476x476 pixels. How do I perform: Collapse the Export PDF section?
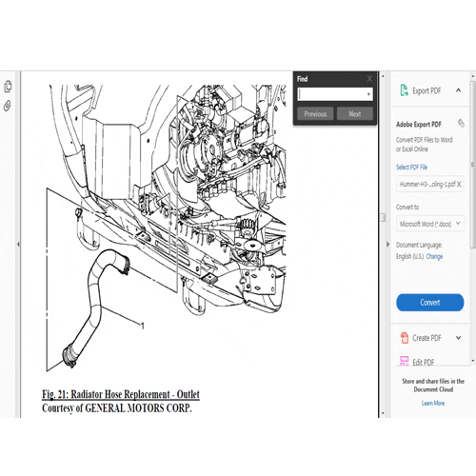tap(459, 90)
